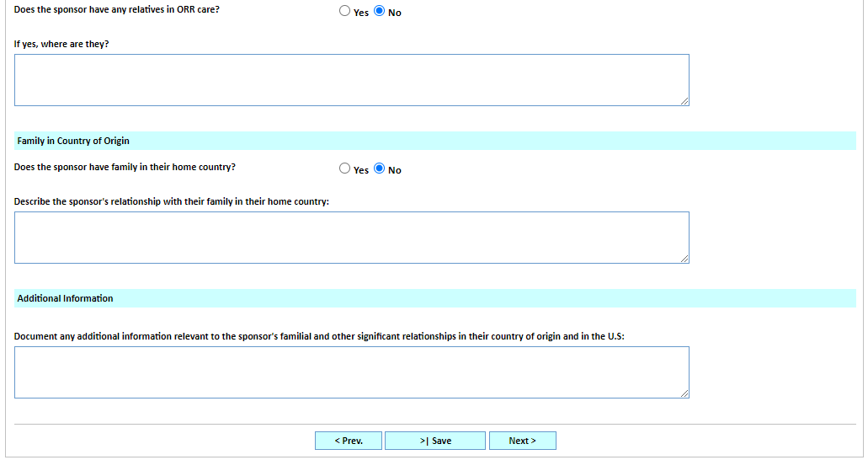Advance using the Next button
Screen dimensions: 868x460
(x=522, y=441)
